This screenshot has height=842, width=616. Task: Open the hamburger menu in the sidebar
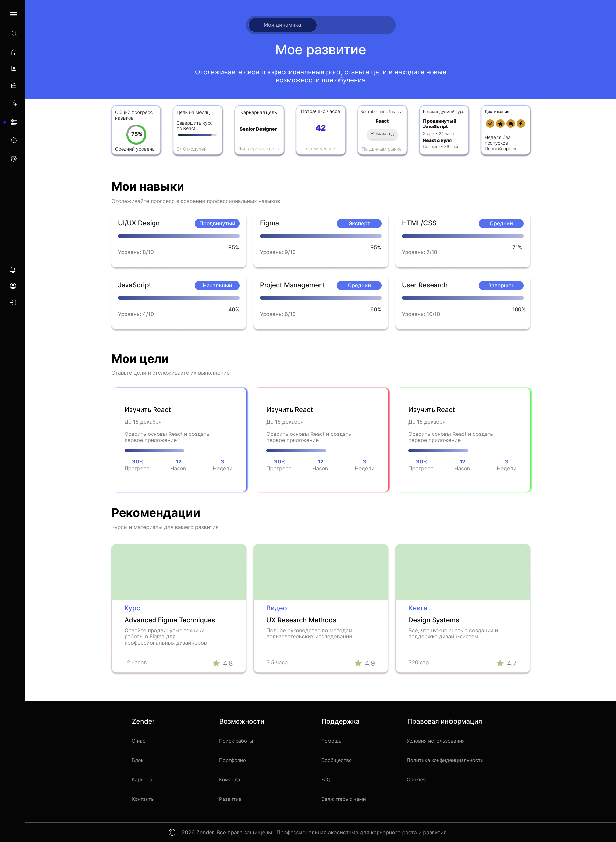[x=14, y=14]
